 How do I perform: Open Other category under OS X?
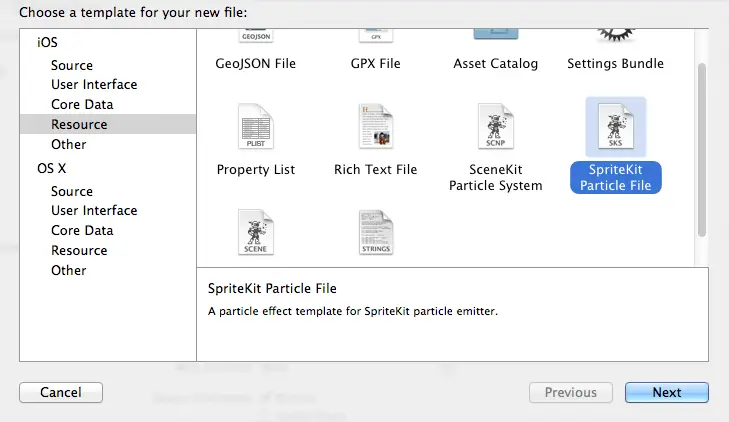69,271
